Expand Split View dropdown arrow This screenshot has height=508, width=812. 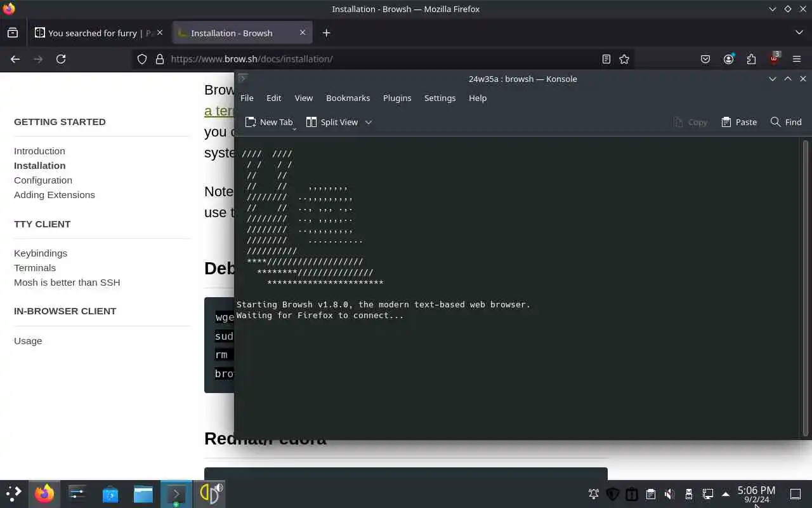368,122
